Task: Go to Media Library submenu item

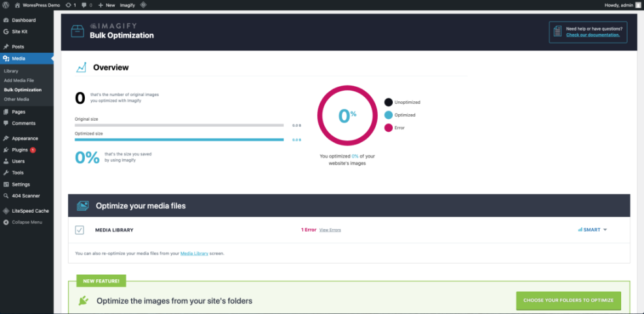Action: point(11,71)
